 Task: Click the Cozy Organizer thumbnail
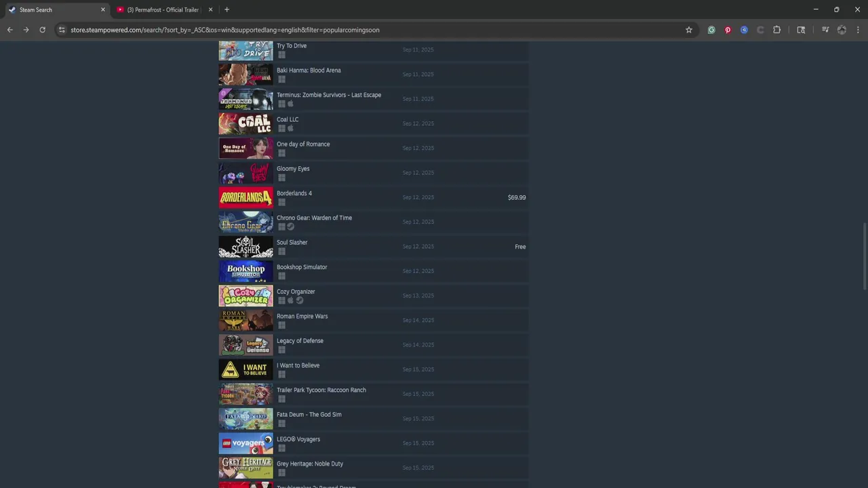pyautogui.click(x=245, y=296)
